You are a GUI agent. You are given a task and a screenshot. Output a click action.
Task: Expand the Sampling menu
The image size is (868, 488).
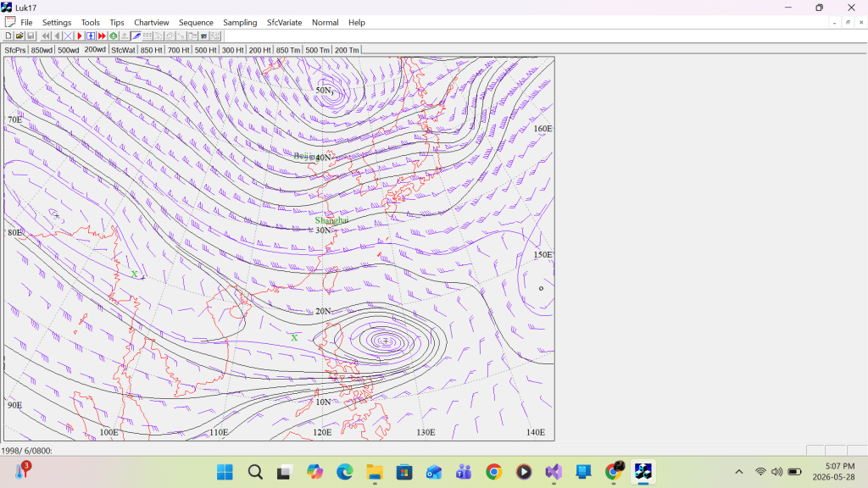240,23
